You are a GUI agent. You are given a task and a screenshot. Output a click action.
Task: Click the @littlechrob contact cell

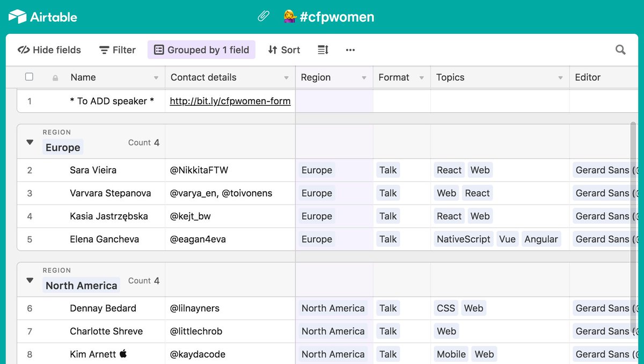point(230,331)
